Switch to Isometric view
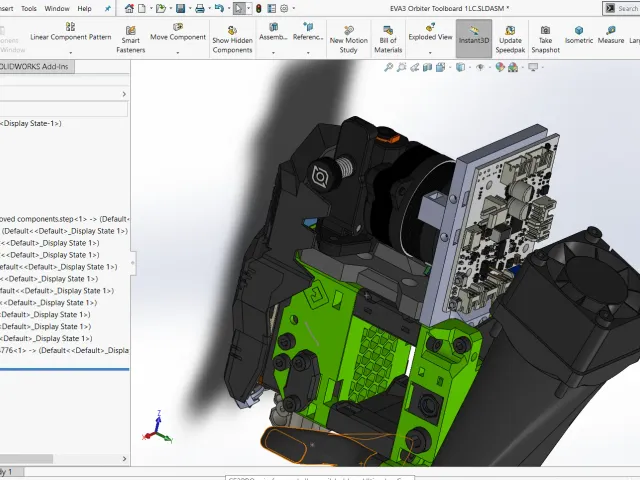This screenshot has width=640, height=480. tap(579, 35)
